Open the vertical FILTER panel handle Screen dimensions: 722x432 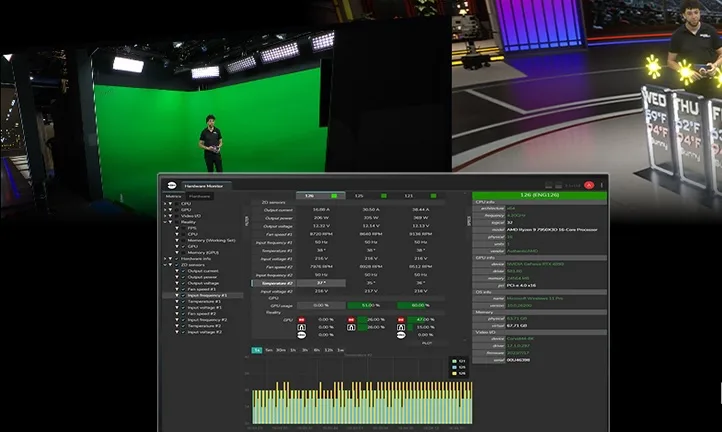pos(247,221)
